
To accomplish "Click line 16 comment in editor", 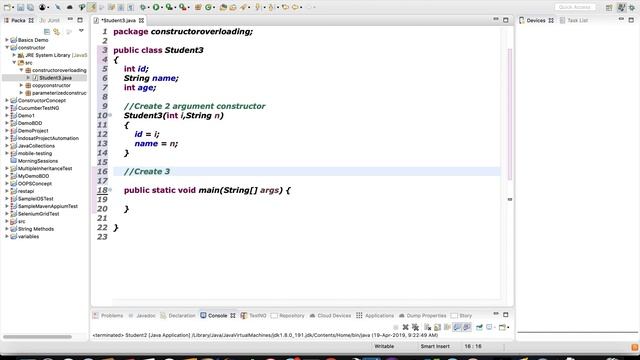I will tap(147, 171).
